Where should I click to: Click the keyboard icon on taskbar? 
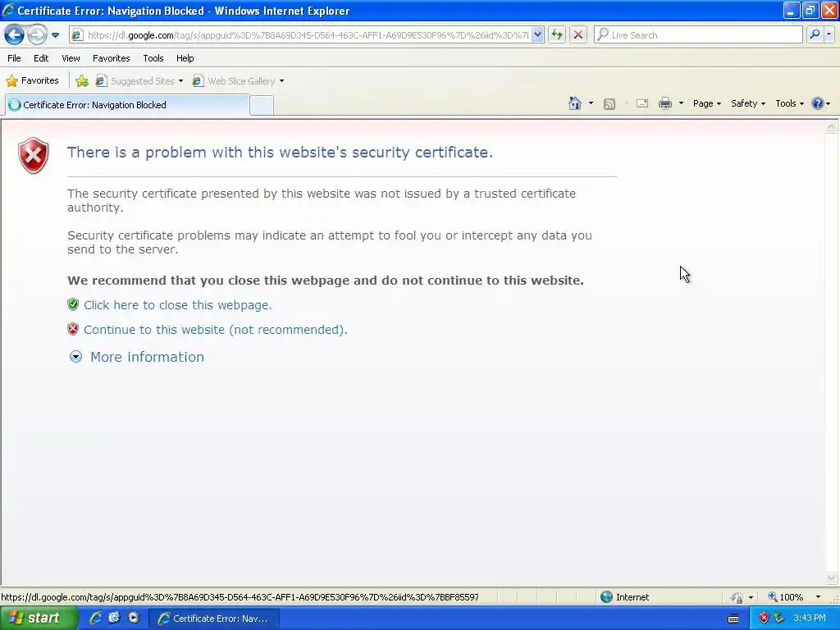coord(733,619)
